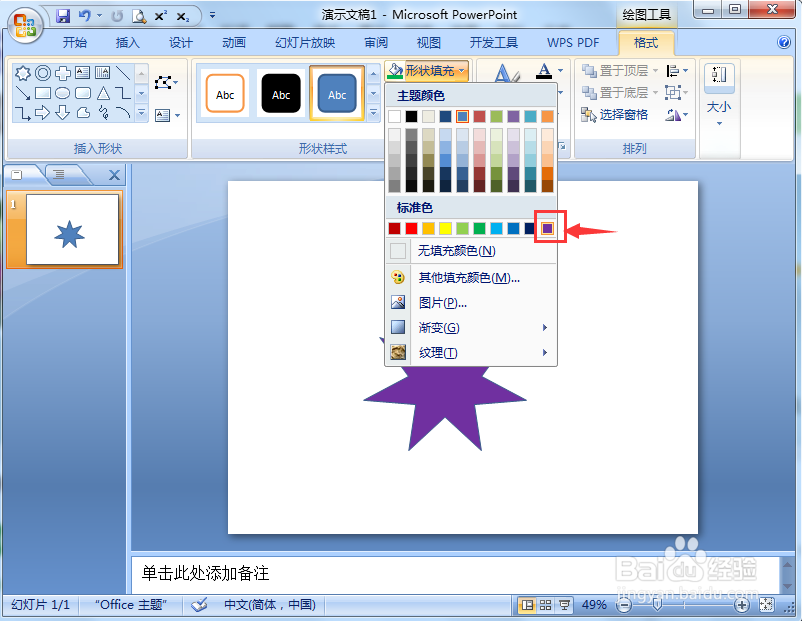Click the Office button logo
Screen dimensions: 802x621
tap(25, 25)
